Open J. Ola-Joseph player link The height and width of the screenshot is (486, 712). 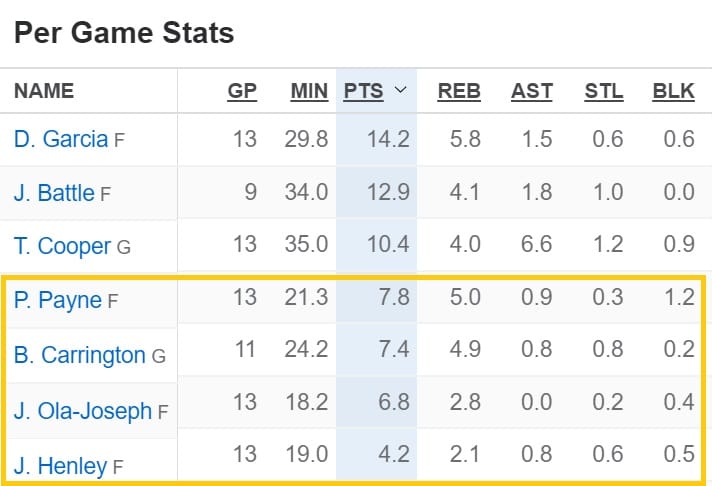[x=83, y=410]
